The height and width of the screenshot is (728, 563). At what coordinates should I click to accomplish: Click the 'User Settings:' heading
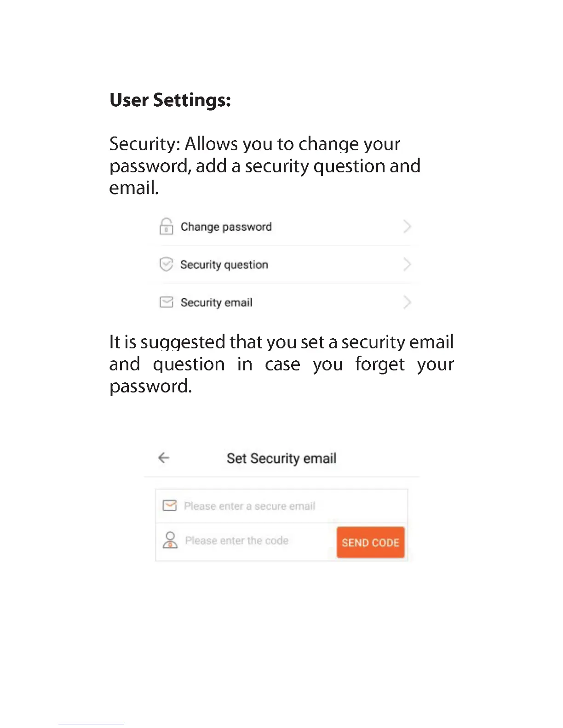170,100
